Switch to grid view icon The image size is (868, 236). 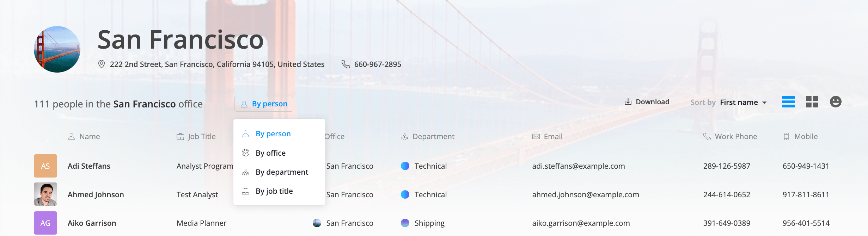tap(812, 102)
